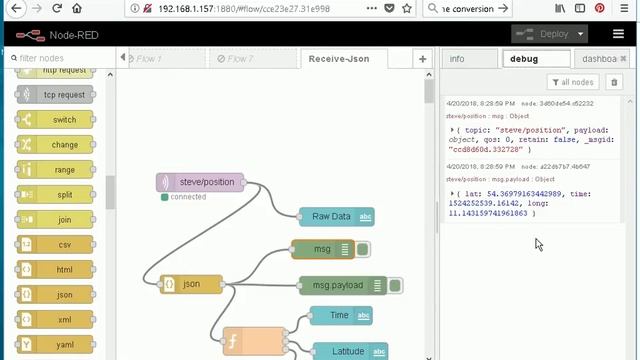
Task: Open the dashboard sidebar tab
Action: 601,59
